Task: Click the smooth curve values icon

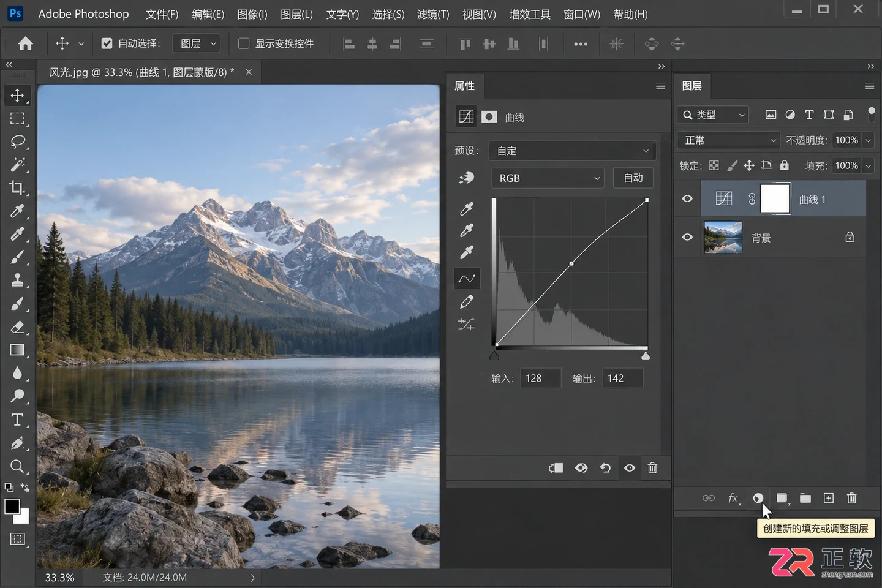Action: click(467, 324)
